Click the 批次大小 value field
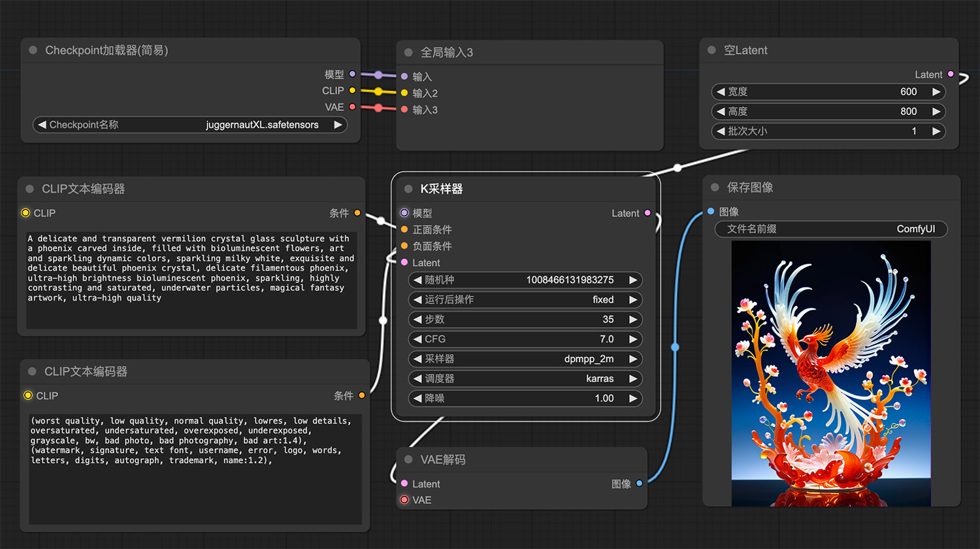 pos(828,131)
